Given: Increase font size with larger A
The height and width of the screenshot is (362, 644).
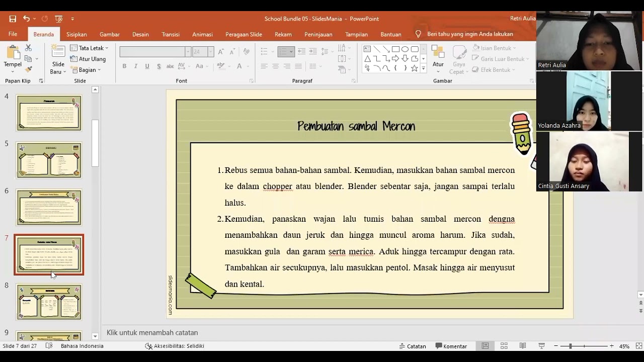Looking at the screenshot, I should (x=221, y=52).
